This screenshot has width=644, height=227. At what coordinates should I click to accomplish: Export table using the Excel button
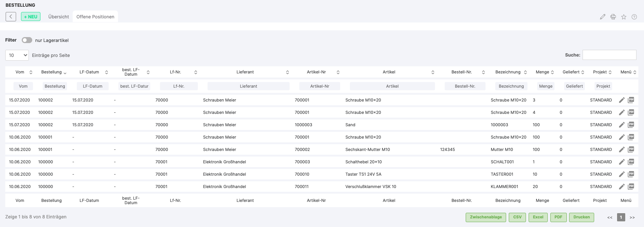tap(538, 217)
